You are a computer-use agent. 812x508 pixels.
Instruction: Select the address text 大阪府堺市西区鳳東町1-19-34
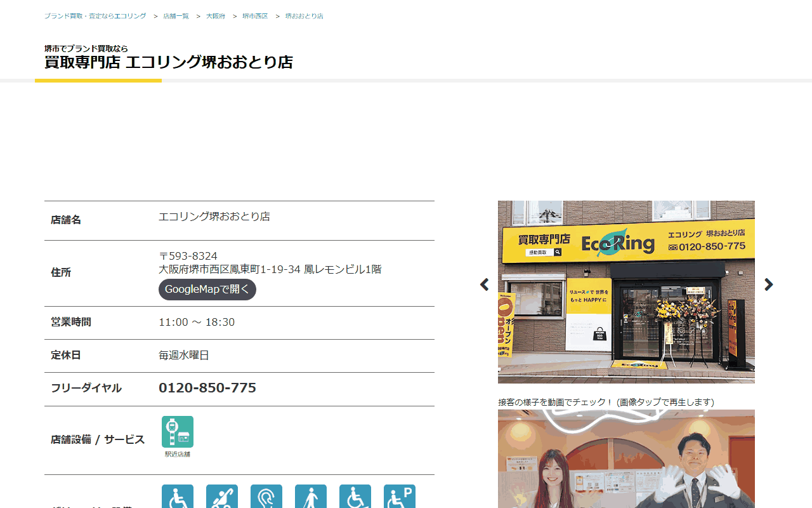[x=230, y=269]
